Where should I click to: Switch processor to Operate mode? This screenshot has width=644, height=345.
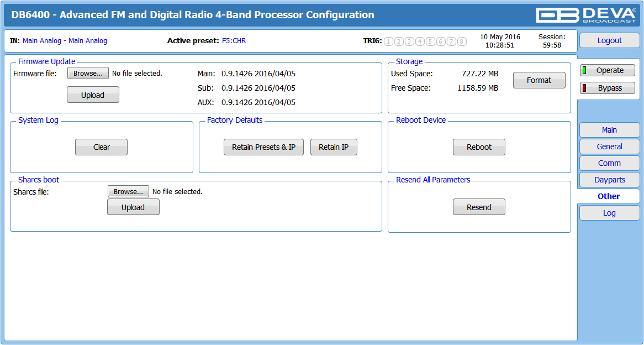[608, 70]
